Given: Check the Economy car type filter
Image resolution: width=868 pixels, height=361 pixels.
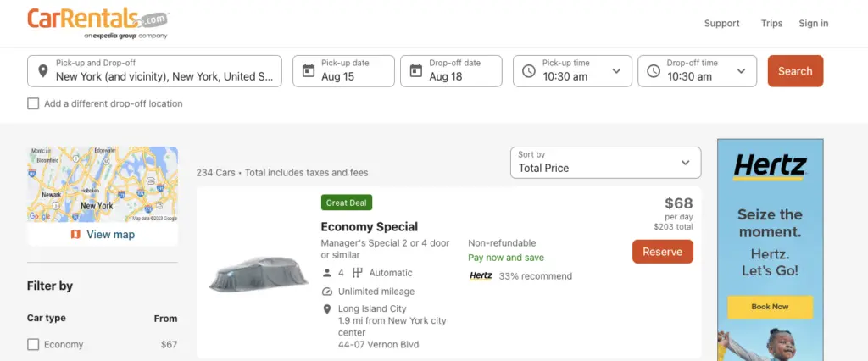Looking at the screenshot, I should tap(33, 344).
